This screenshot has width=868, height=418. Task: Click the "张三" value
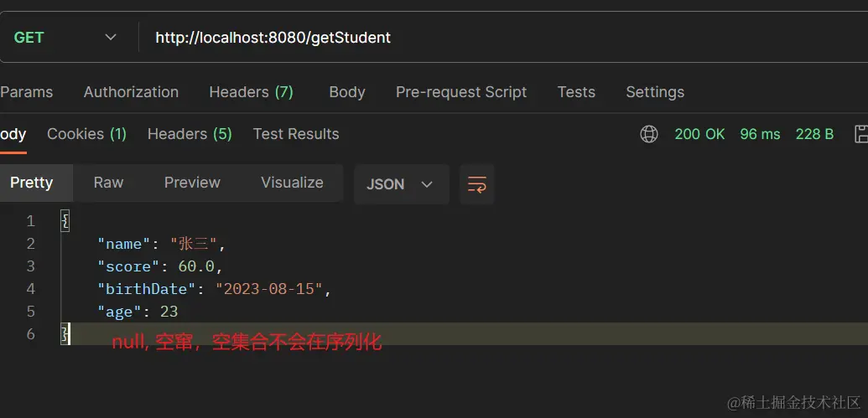click(194, 244)
